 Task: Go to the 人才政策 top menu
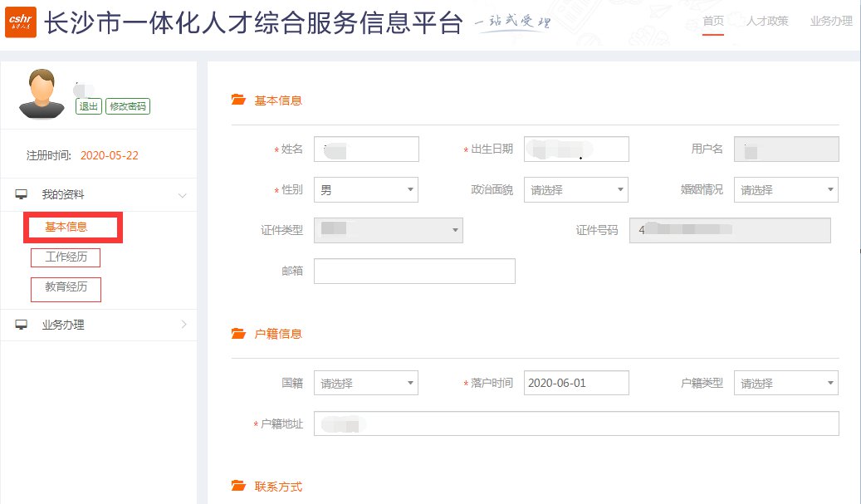(x=767, y=22)
